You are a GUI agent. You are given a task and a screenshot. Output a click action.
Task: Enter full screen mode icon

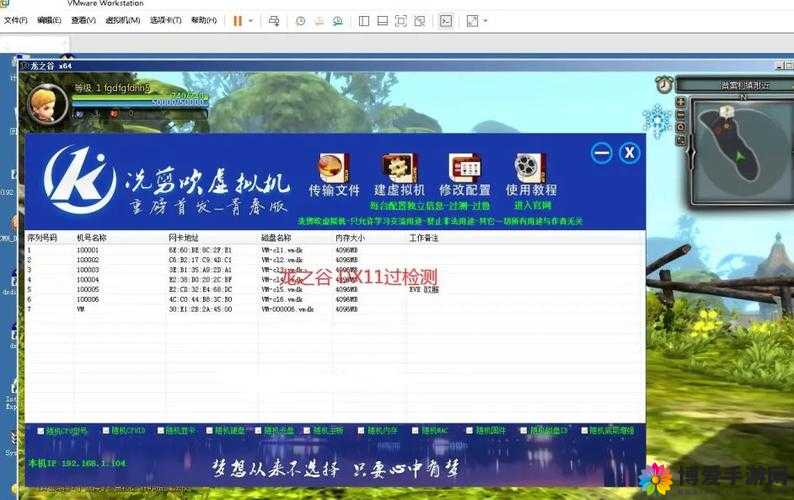click(x=401, y=21)
